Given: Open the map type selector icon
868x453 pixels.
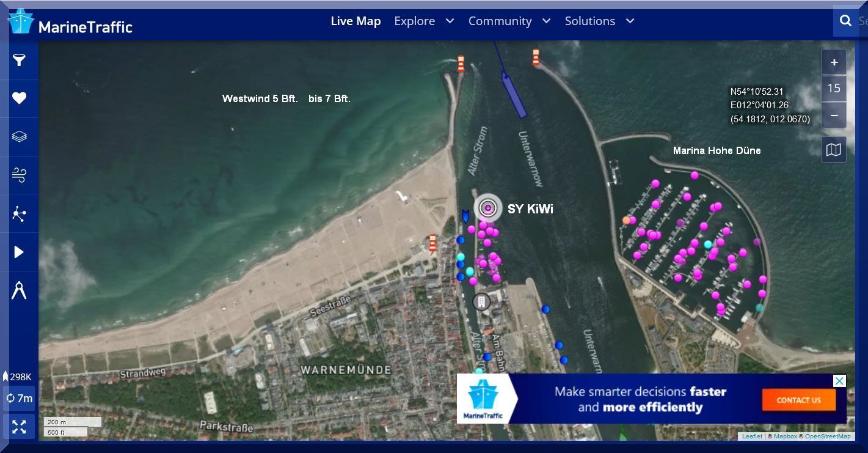Looking at the screenshot, I should pyautogui.click(x=834, y=150).
